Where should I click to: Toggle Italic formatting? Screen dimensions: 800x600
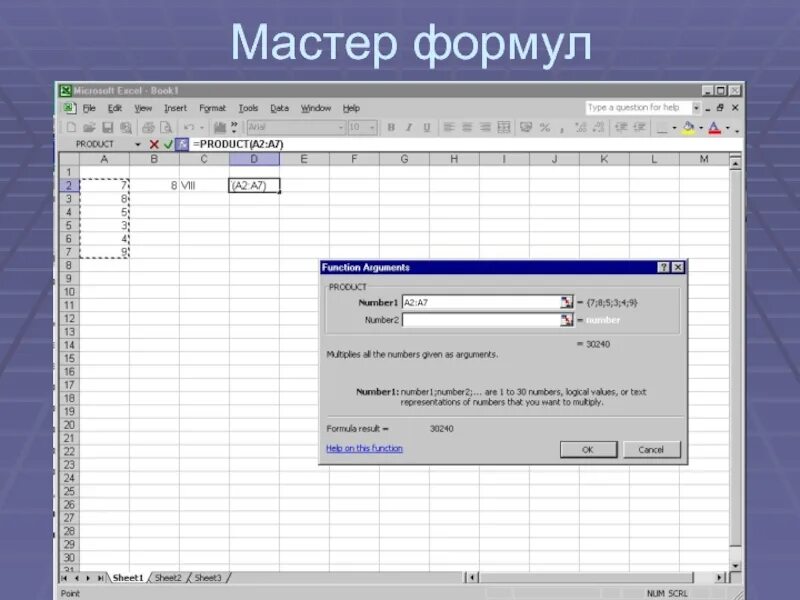409,128
